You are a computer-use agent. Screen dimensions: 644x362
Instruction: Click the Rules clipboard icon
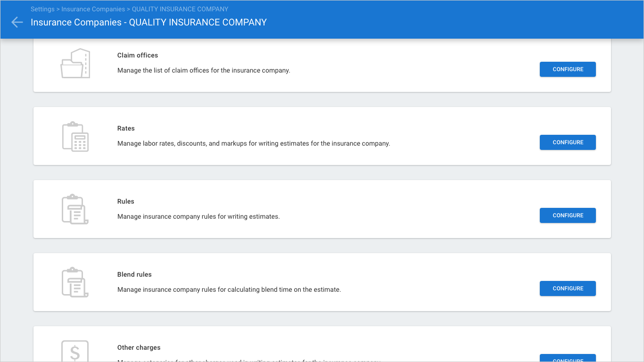coord(75,209)
